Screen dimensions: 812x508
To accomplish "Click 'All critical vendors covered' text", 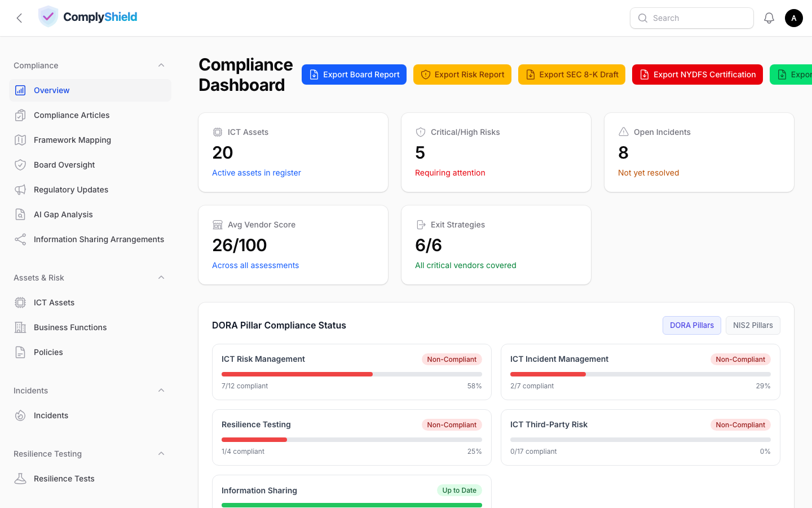I will coord(466,265).
